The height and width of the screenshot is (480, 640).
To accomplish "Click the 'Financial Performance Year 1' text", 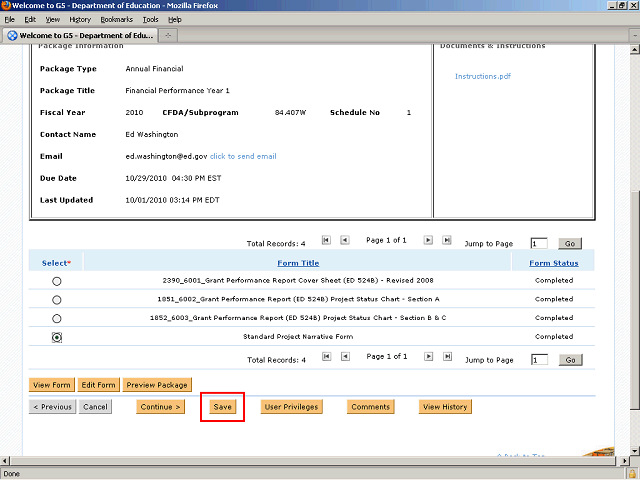I will coord(177,91).
